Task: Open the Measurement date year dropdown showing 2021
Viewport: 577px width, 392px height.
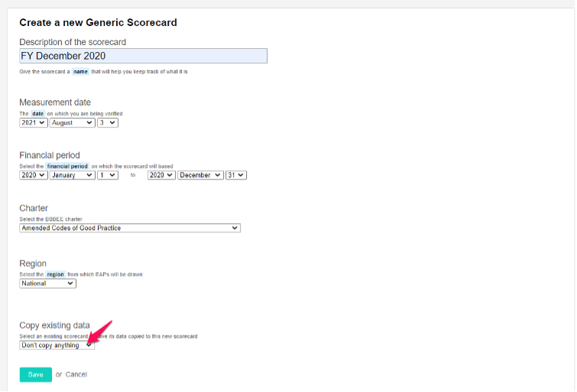Action: (34, 122)
